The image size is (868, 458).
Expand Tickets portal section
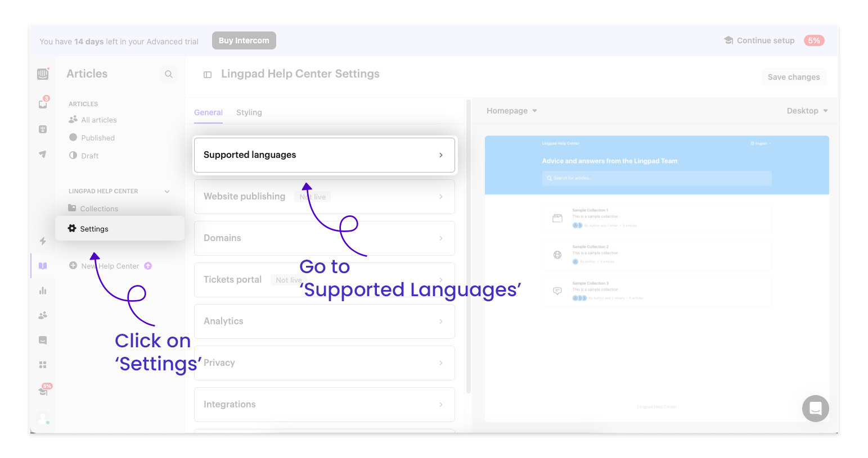coord(325,280)
